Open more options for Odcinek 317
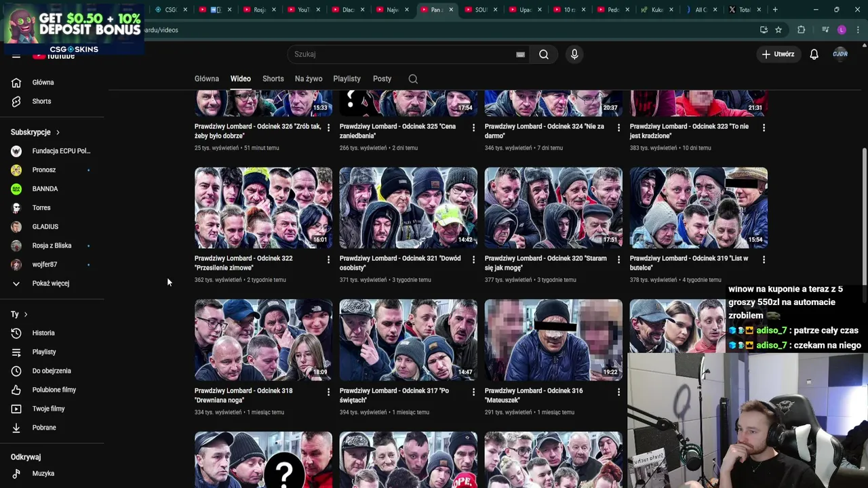Screen dimensions: 868x488 coord(473,392)
